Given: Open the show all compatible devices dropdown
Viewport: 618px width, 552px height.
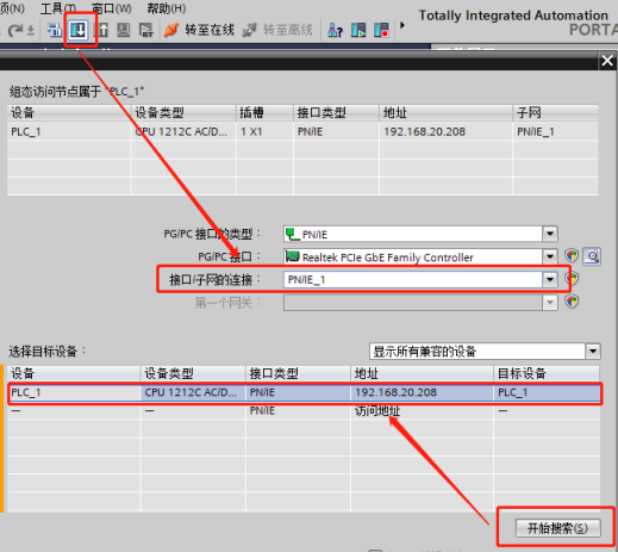Looking at the screenshot, I should pos(593,351).
